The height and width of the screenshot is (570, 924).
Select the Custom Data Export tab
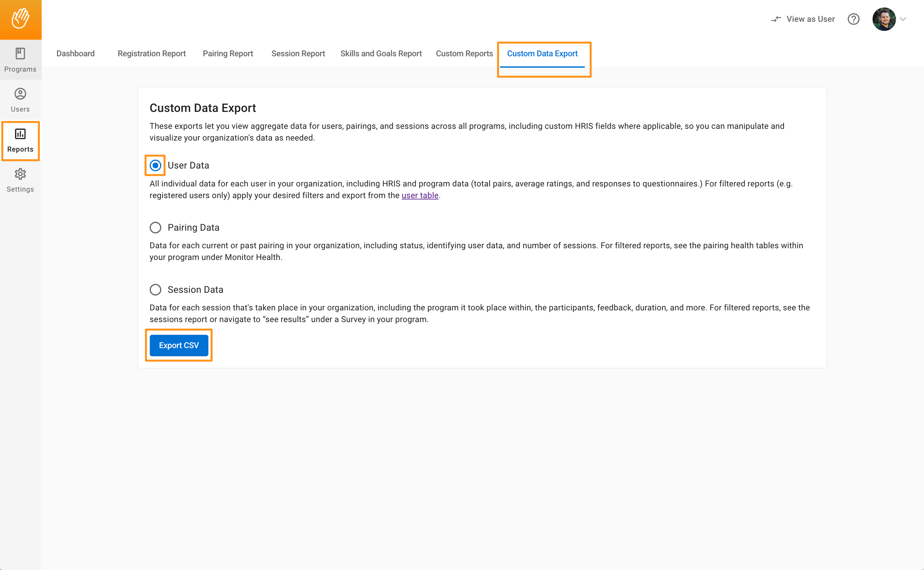point(542,54)
